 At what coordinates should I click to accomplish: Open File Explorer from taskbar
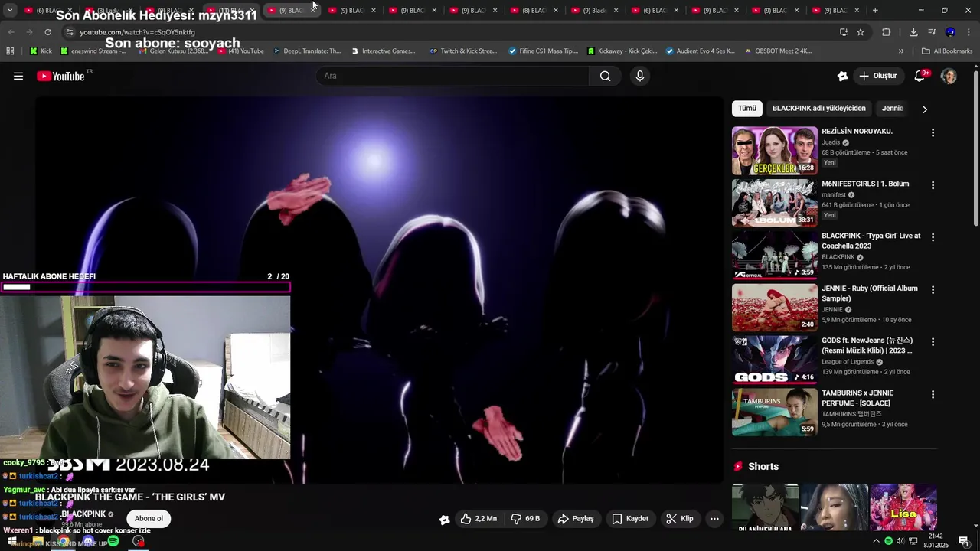[x=38, y=542]
